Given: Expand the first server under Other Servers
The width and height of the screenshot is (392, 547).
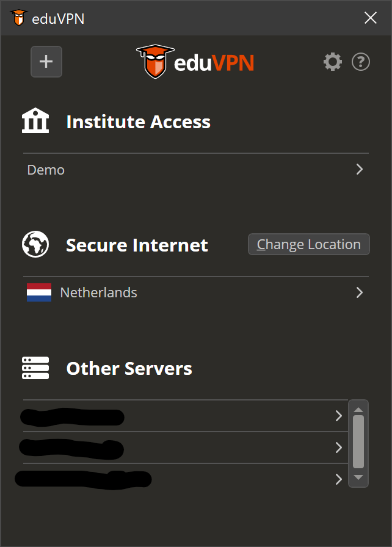Looking at the screenshot, I should (339, 416).
